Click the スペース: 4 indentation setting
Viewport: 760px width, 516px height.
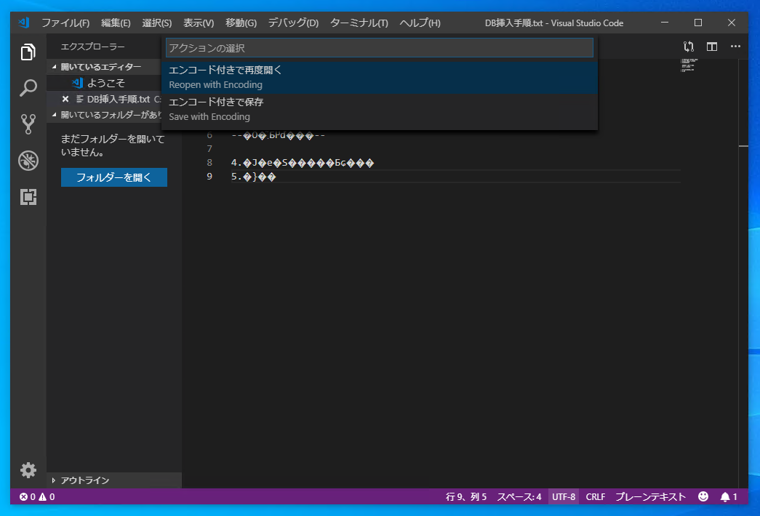coord(519,497)
